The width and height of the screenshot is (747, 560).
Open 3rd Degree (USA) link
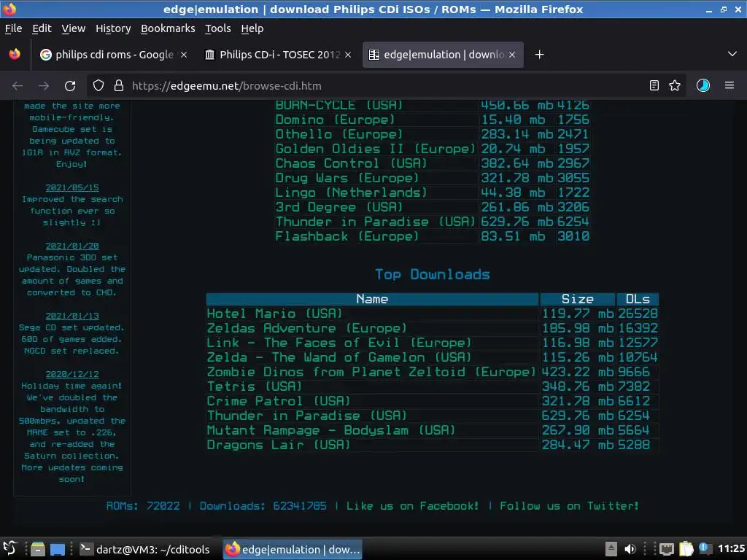point(339,207)
